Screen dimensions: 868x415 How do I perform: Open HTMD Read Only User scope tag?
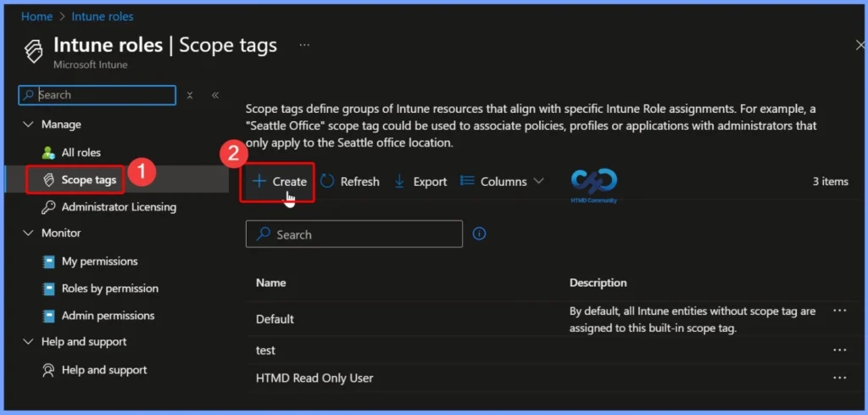[314, 378]
